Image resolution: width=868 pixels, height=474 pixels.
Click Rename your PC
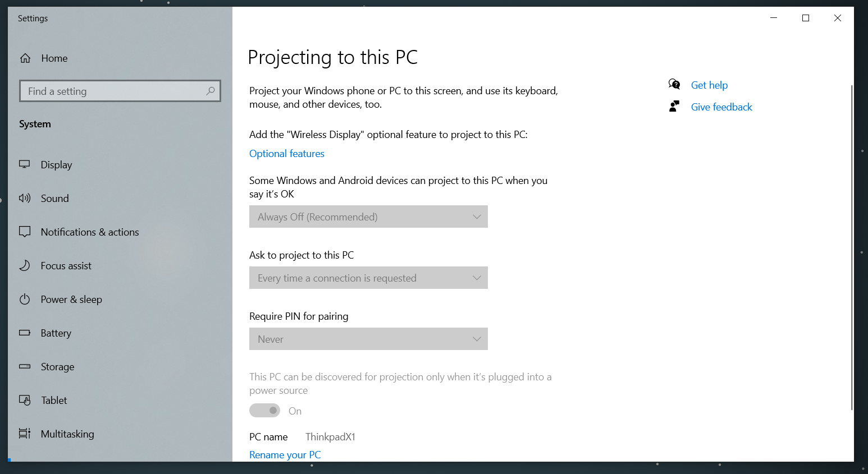(285, 454)
